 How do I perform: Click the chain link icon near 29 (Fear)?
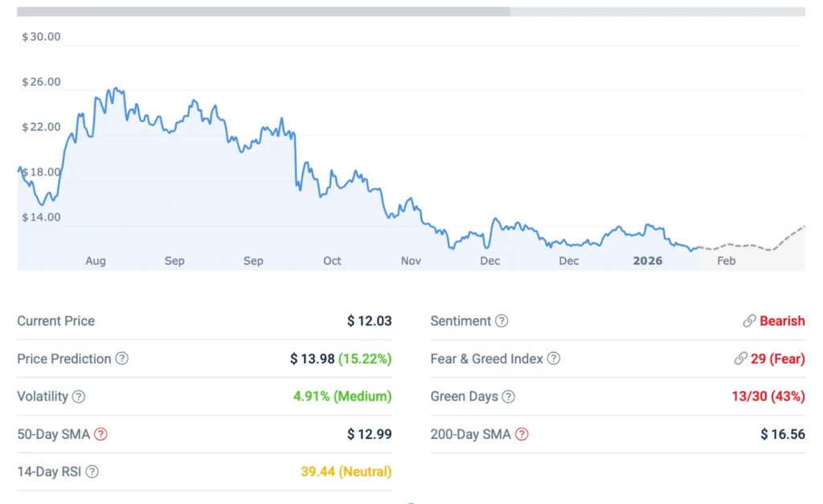click(740, 359)
